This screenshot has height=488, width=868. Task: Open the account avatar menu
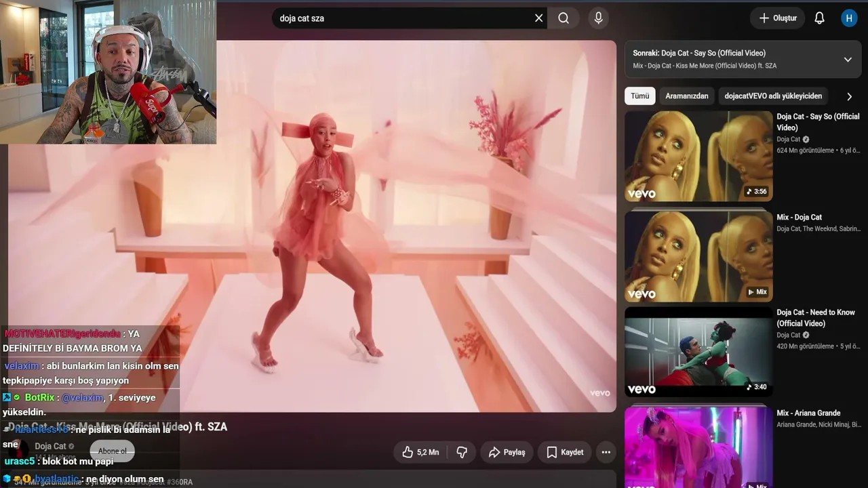(849, 18)
